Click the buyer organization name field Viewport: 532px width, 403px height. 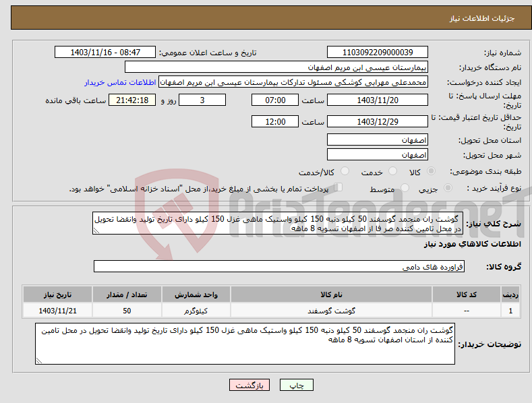pyautogui.click(x=276, y=67)
